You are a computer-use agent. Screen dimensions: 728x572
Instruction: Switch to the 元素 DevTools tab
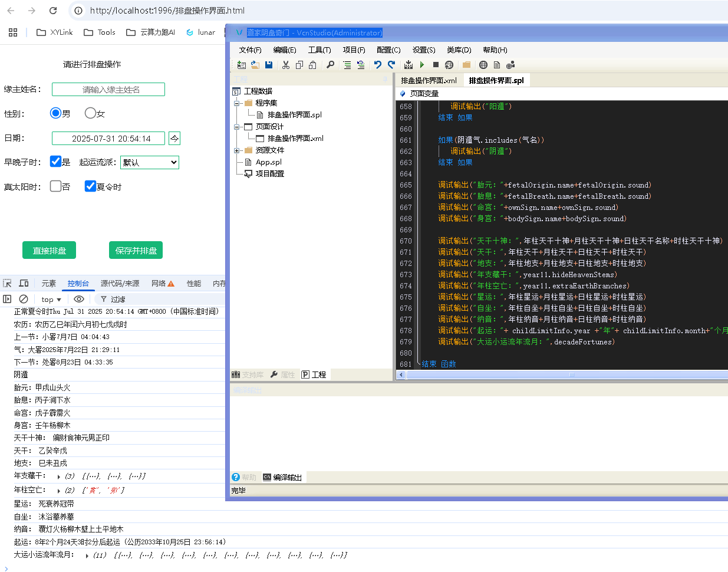click(49, 284)
